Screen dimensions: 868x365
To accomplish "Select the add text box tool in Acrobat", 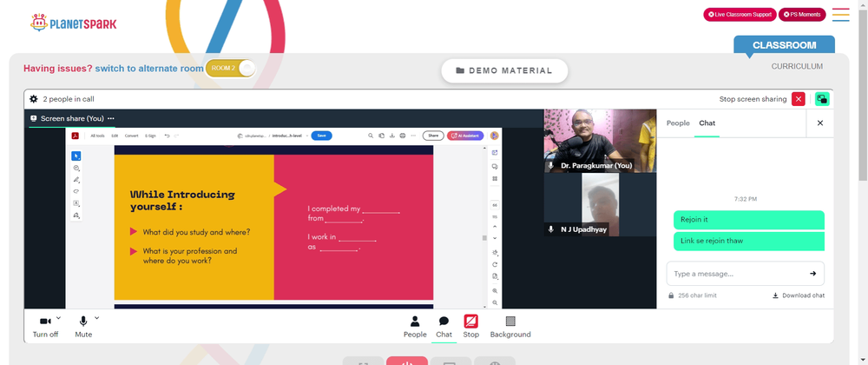I will pos(76,203).
